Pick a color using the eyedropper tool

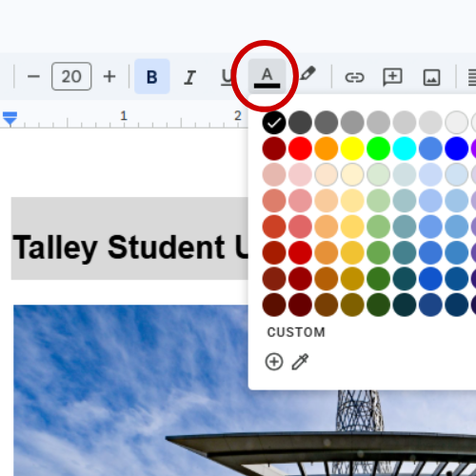(x=300, y=362)
